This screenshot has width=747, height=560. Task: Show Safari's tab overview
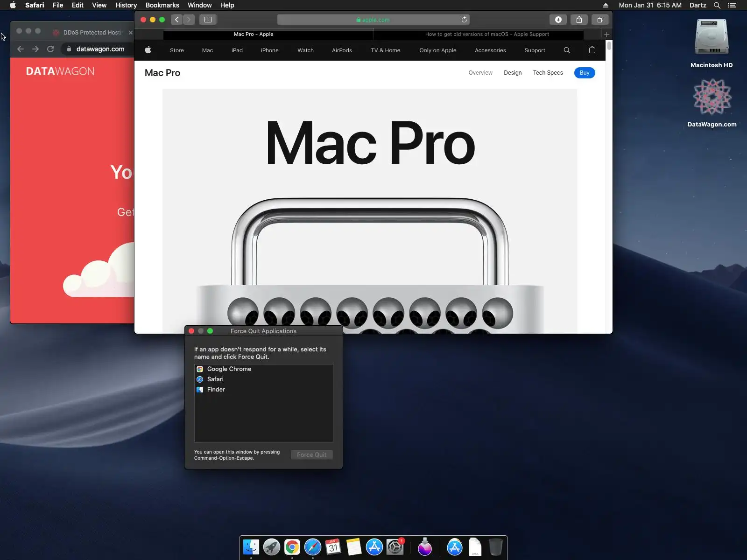point(600,20)
